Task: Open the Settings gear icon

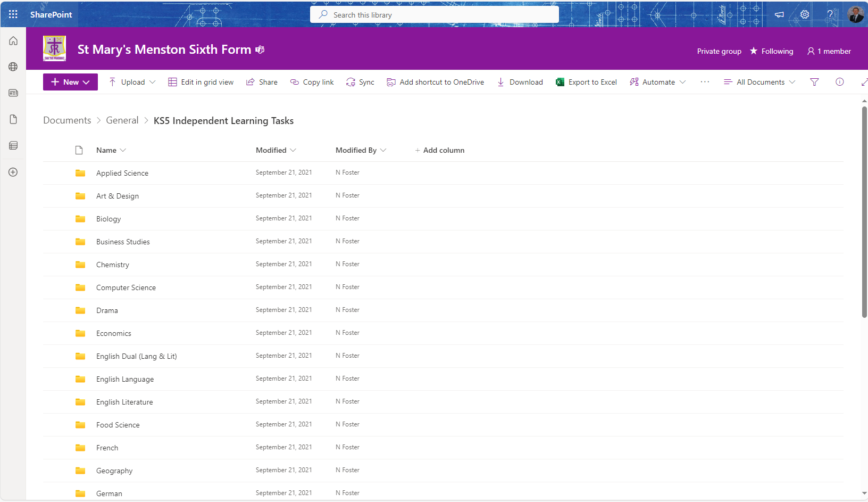Action: tap(805, 14)
